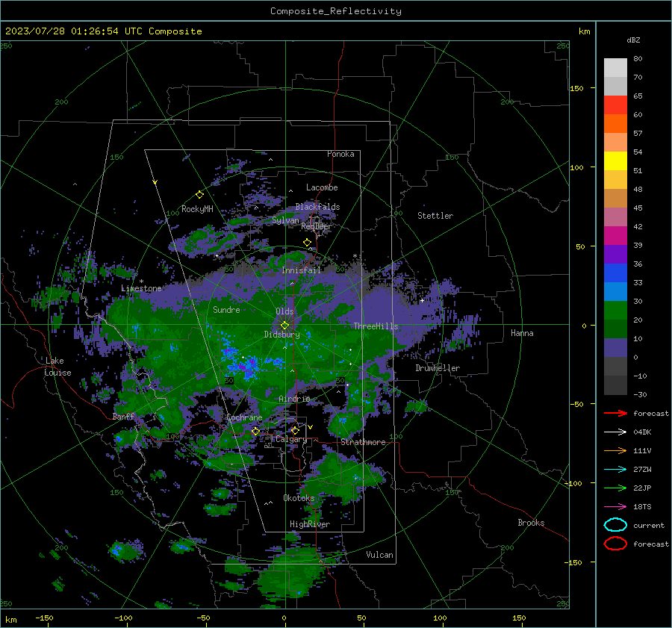
Task: Click yellow diamond marker below RedDeer
Action: pos(307,243)
